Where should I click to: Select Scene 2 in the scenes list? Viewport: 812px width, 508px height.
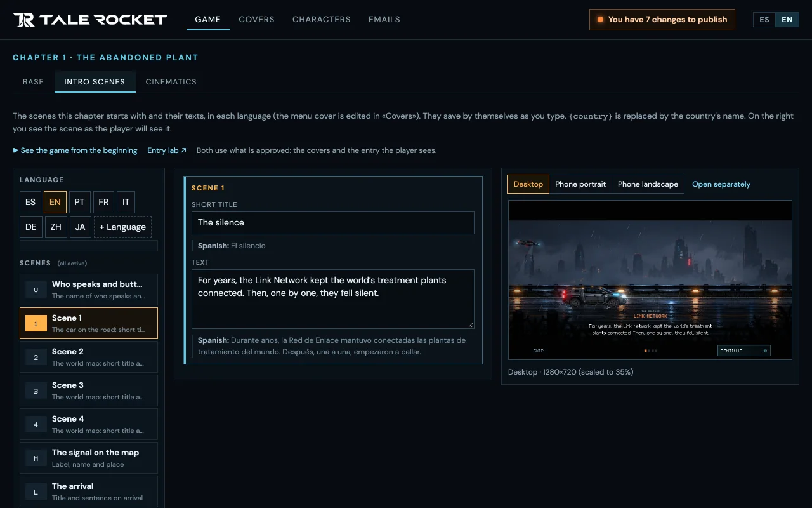tap(89, 357)
